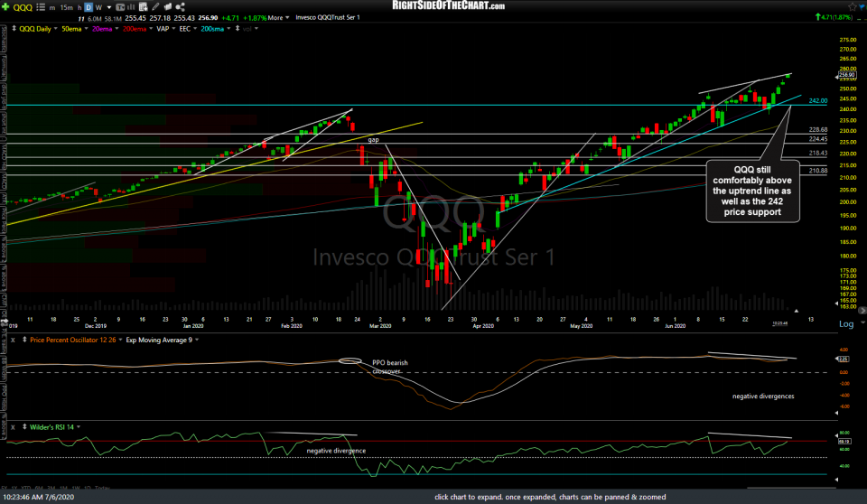This screenshot has height=504, width=867.
Task: Click the 218.43 horizontal level label
Action: [818, 153]
